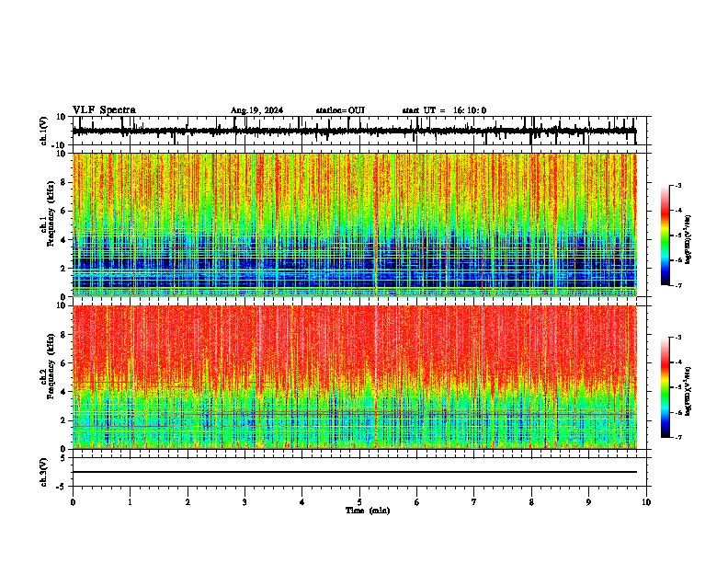Click the '8' kHz tick on ch.2 frequency axis
The width and height of the screenshot is (728, 563).
pyautogui.click(x=64, y=335)
